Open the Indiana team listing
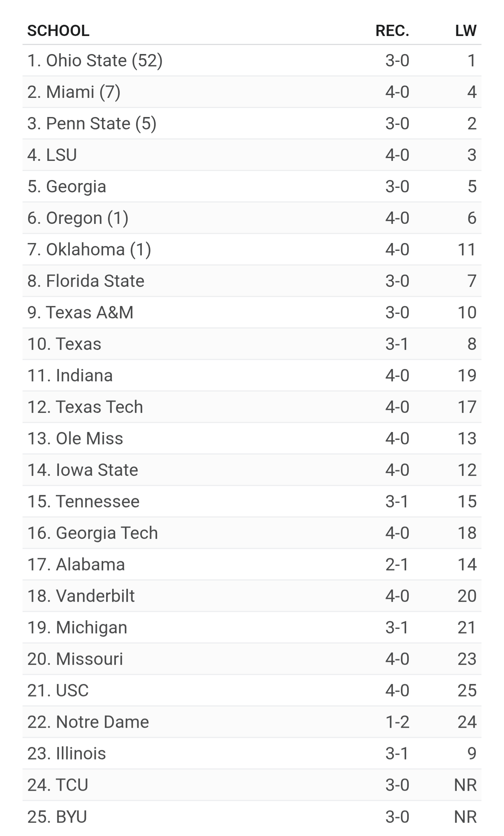This screenshot has height=836, width=504. [70, 376]
